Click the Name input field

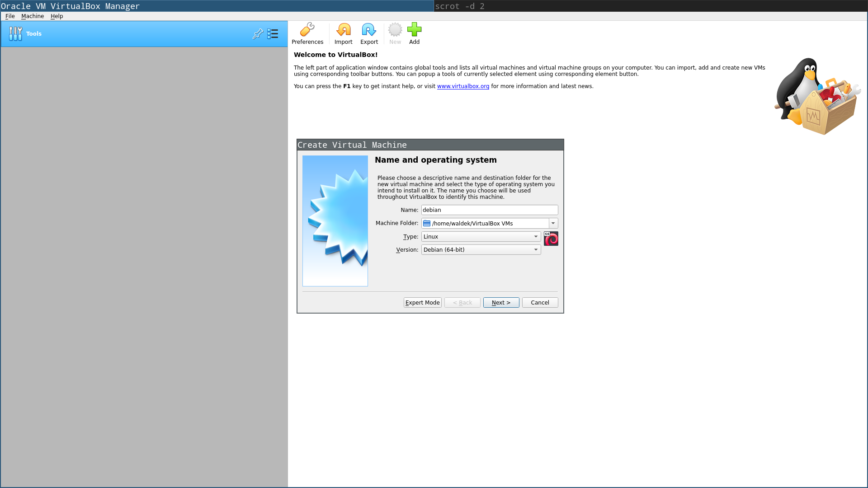coord(490,210)
